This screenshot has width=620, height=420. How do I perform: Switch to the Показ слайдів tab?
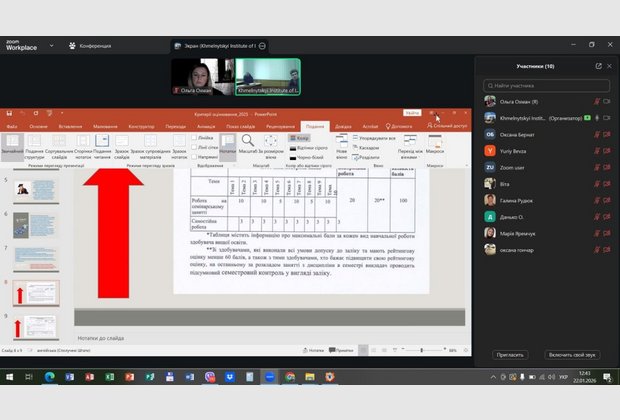coord(241,127)
